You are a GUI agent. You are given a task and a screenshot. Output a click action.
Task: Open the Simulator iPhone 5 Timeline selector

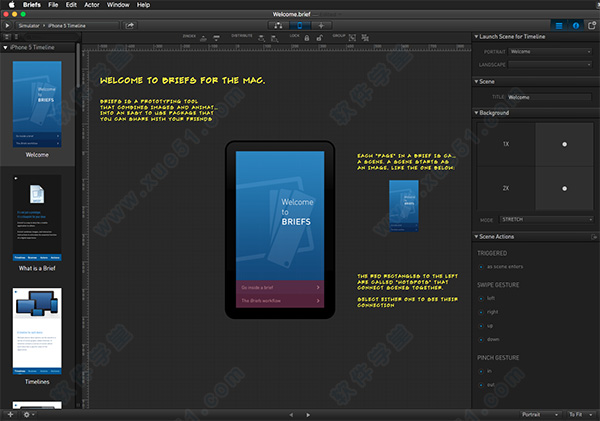[67, 26]
